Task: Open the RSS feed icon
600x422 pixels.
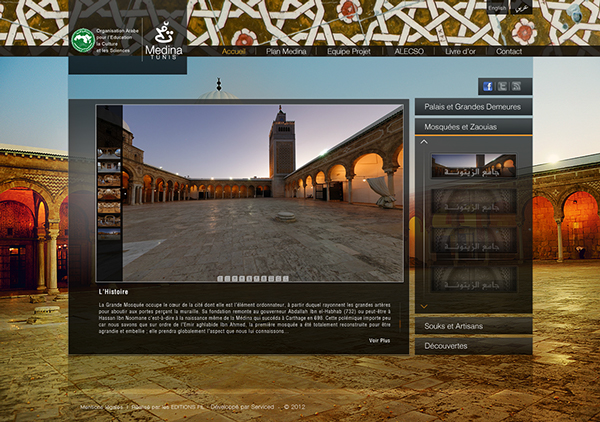Action: click(516, 86)
